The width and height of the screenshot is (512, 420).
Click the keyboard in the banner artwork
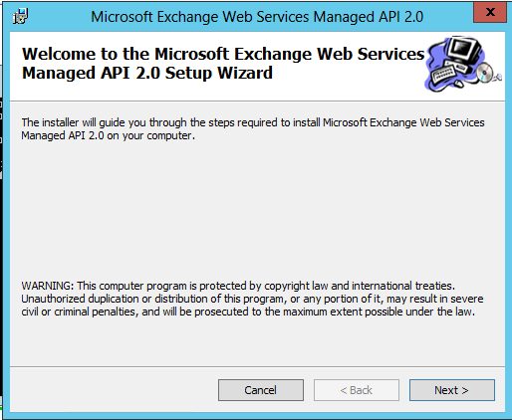(x=444, y=75)
